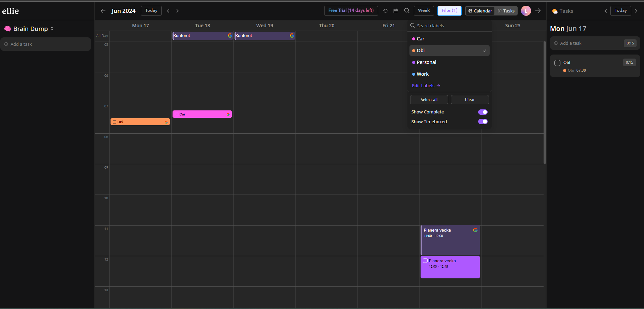Click the Brain Dump brain icon
Image resolution: width=644 pixels, height=309 pixels.
pyautogui.click(x=7, y=29)
